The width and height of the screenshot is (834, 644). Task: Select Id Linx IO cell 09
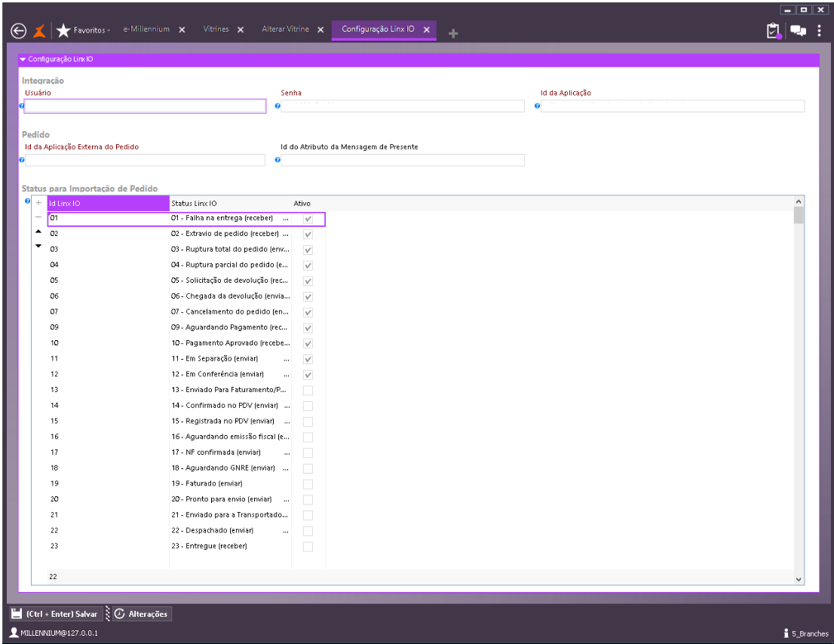109,327
